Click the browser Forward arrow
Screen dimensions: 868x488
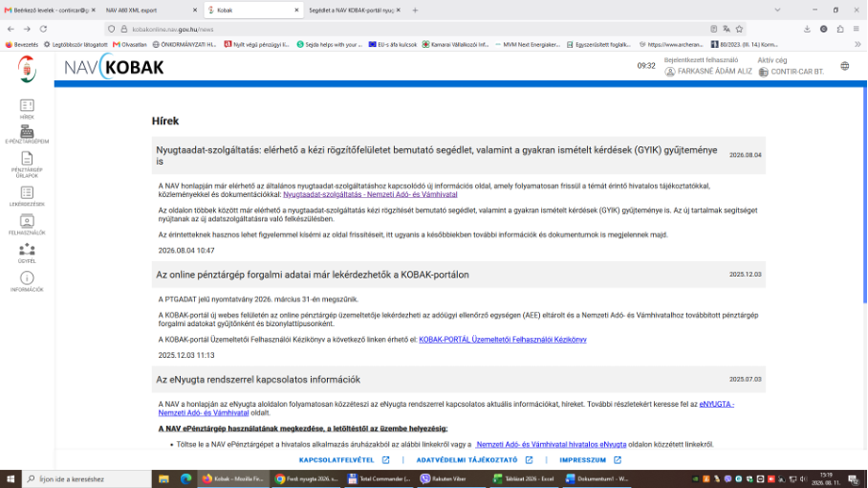coord(27,29)
